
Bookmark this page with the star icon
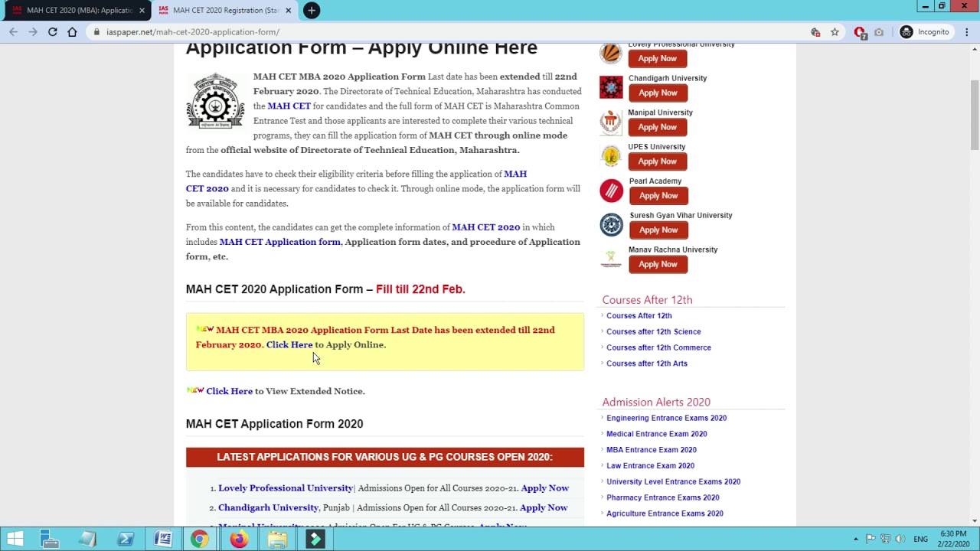coord(835,32)
